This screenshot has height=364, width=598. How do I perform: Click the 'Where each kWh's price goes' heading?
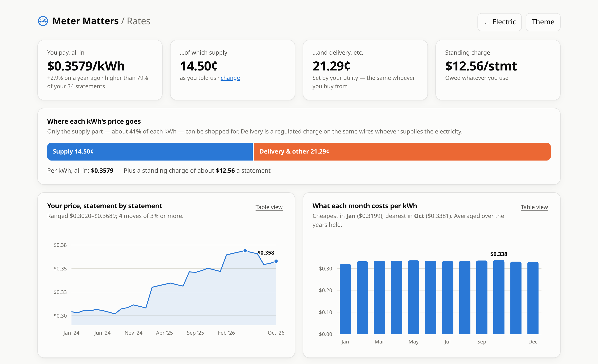pyautogui.click(x=94, y=121)
